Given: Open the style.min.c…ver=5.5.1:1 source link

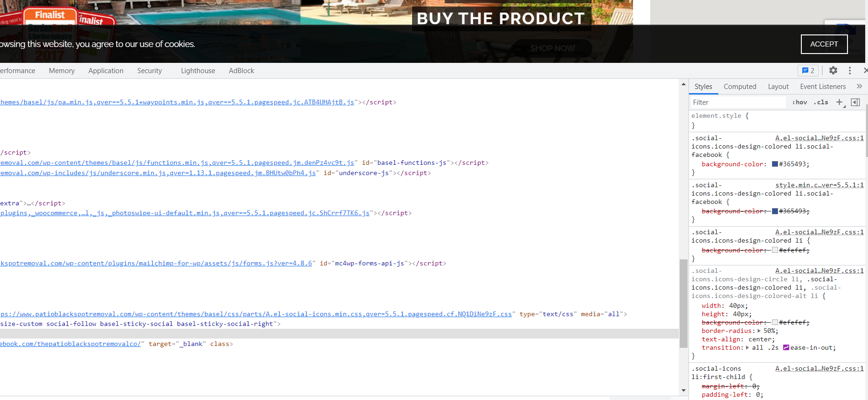Looking at the screenshot, I should [x=820, y=185].
